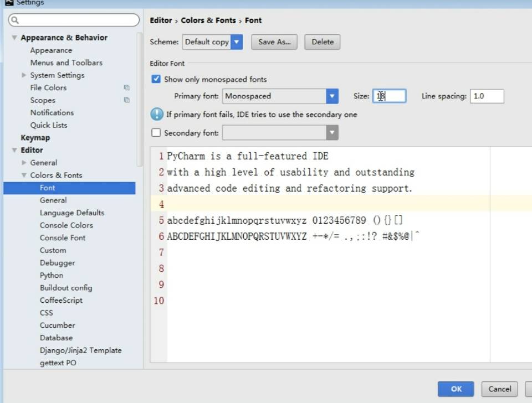Click the Editor breadcrumb
The height and width of the screenshot is (403, 532).
(x=161, y=20)
